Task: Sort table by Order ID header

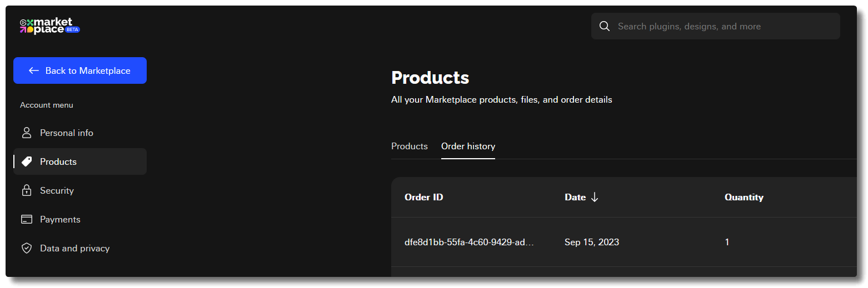Action: 424,197
